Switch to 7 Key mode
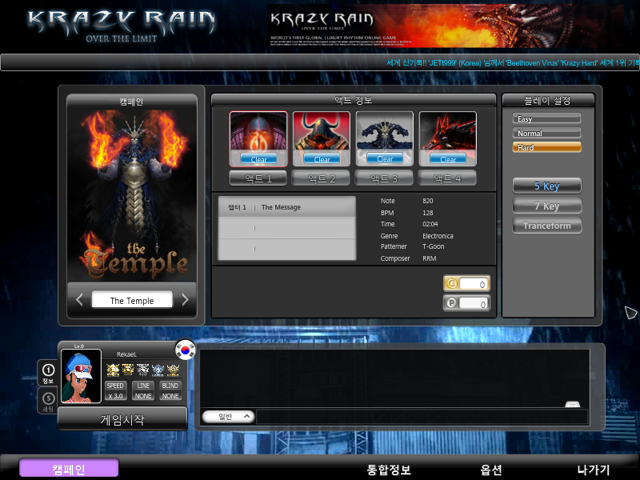 tap(547, 206)
